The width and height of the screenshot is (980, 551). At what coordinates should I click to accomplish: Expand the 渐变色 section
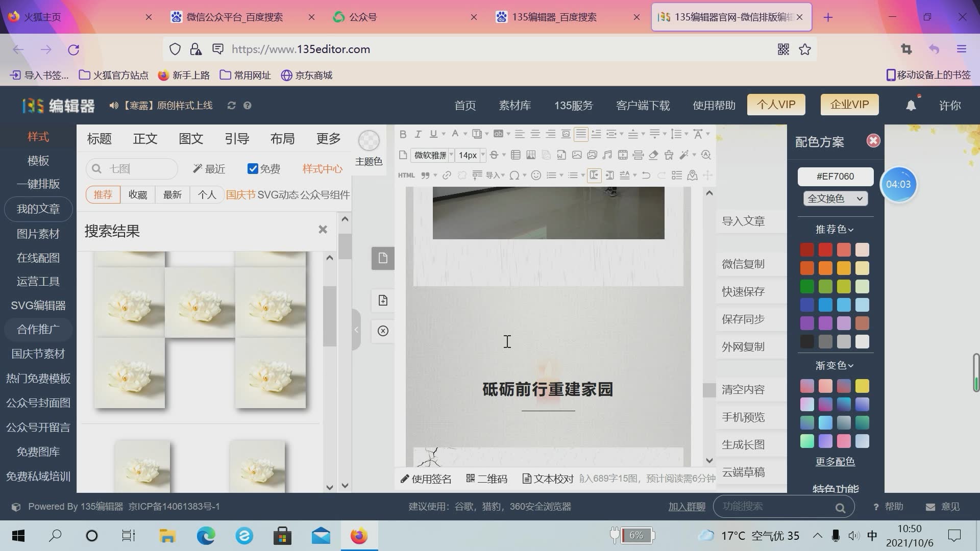(x=835, y=366)
